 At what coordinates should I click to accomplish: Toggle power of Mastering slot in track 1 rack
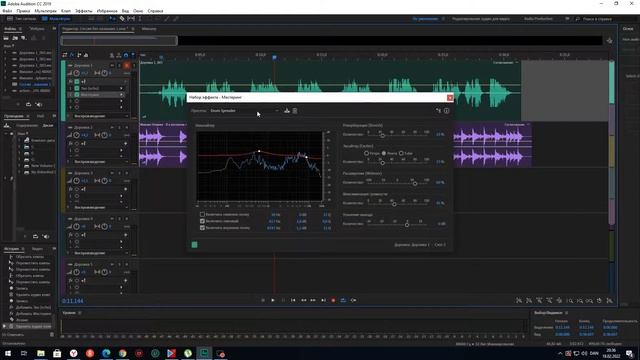[77, 95]
